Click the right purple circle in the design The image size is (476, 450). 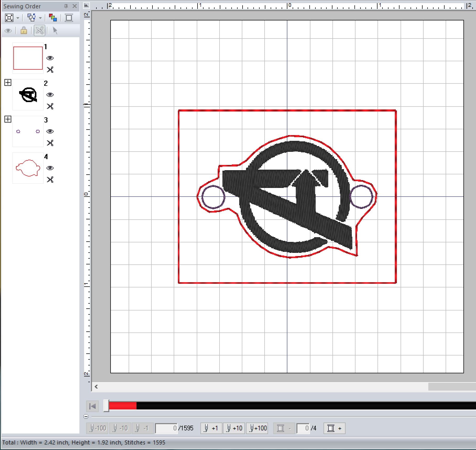[x=362, y=197]
